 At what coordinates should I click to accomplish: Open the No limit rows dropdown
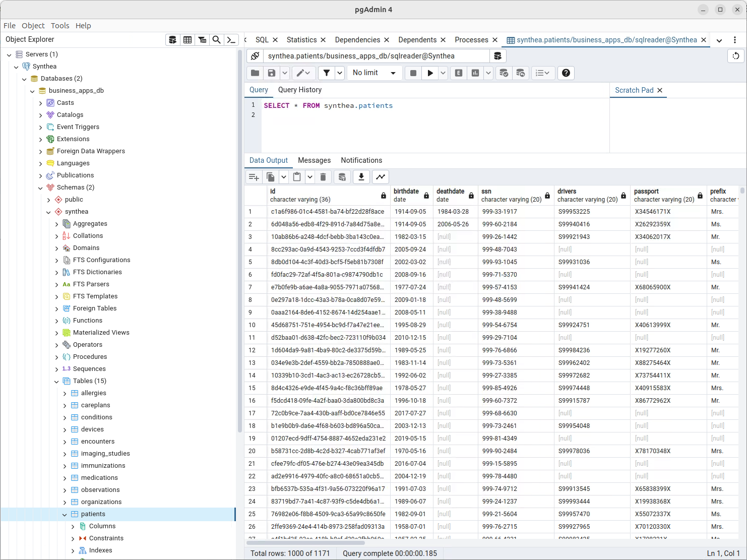[375, 73]
